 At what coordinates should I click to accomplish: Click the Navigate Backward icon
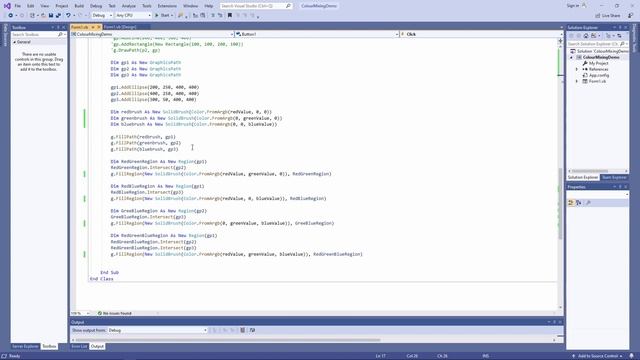click(x=10, y=16)
